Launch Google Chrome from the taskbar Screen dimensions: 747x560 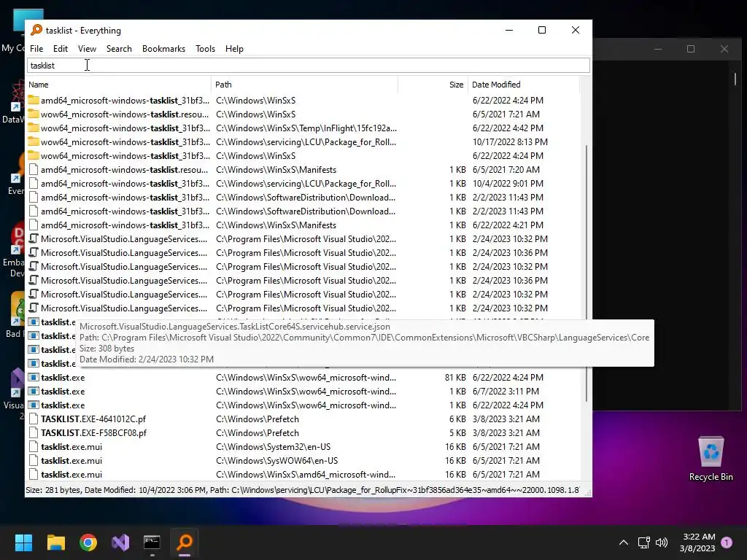88,542
